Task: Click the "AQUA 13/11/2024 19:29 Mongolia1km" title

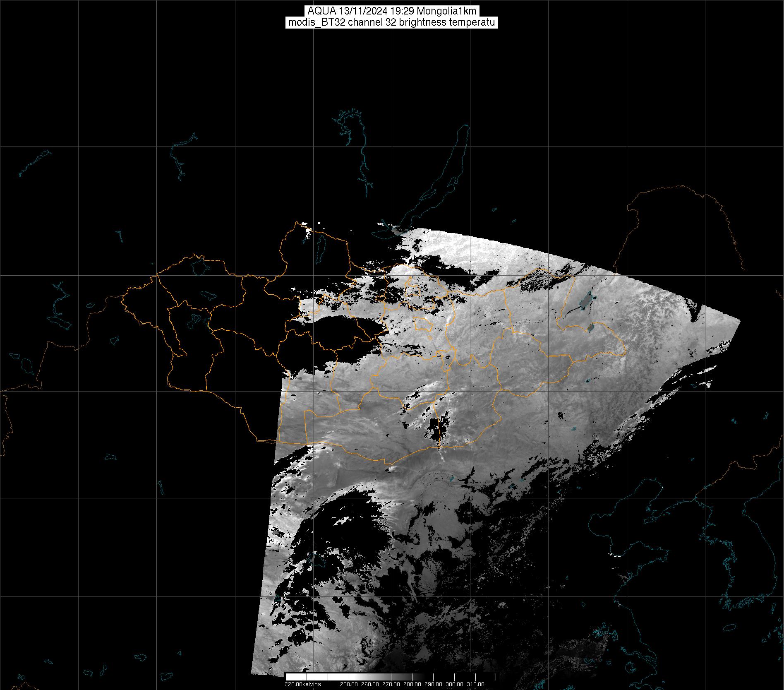Action: point(392,12)
